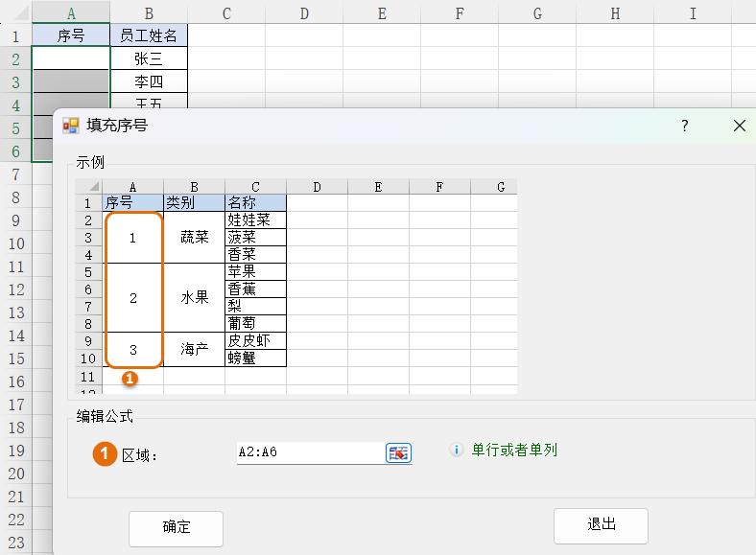Select worksheet column A header

click(x=71, y=13)
